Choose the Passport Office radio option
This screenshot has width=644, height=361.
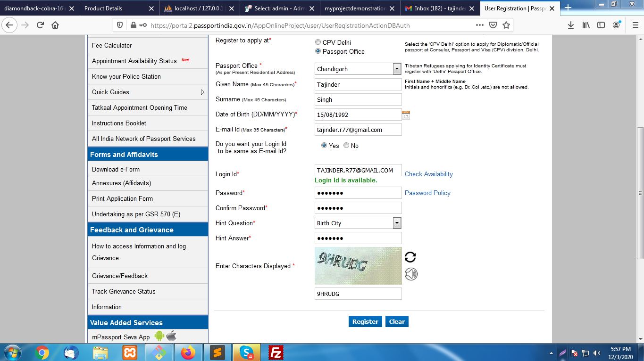point(318,51)
